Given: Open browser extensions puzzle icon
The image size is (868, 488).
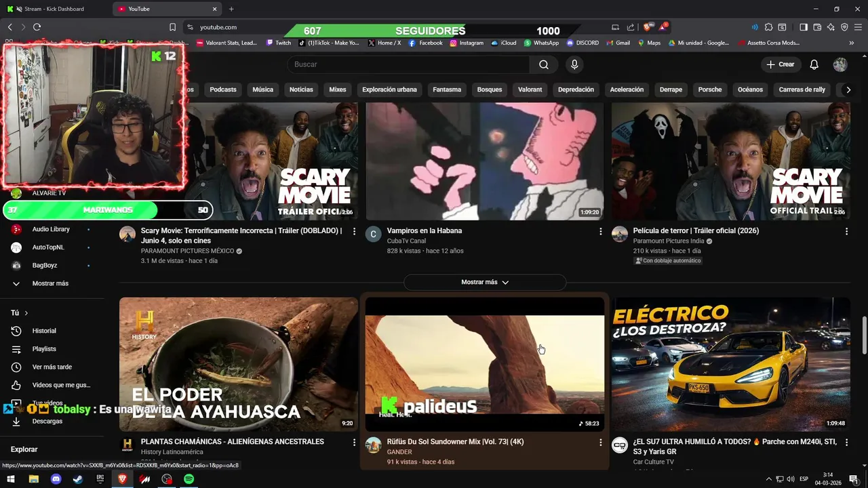Looking at the screenshot, I should [768, 27].
